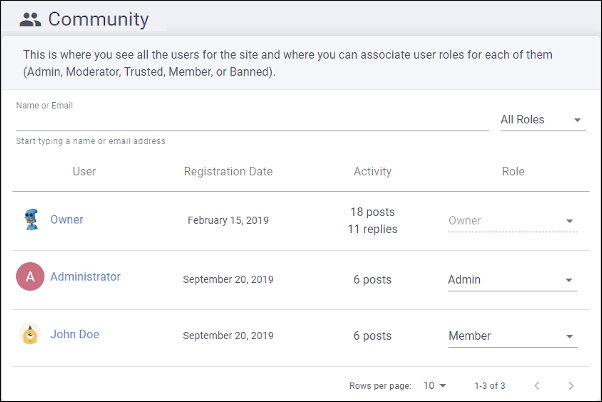Click the Administrator letter A avatar

pyautogui.click(x=30, y=276)
